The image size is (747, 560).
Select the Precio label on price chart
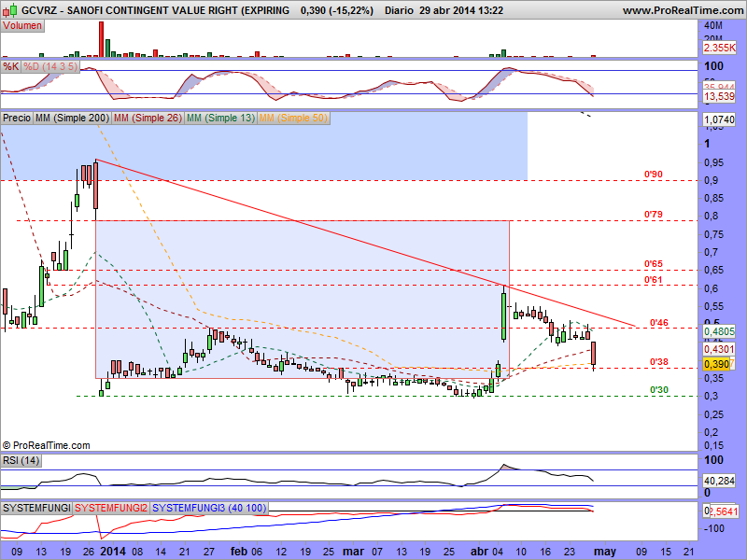(x=17, y=118)
